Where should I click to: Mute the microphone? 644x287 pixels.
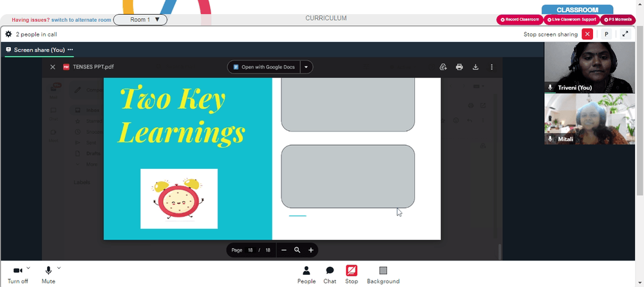coord(48,275)
